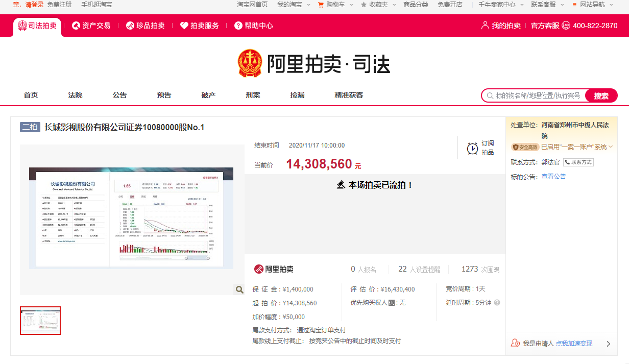Click the 本场拍卖已流拍 status text
Screen dimensions: 629x364
[381, 185]
